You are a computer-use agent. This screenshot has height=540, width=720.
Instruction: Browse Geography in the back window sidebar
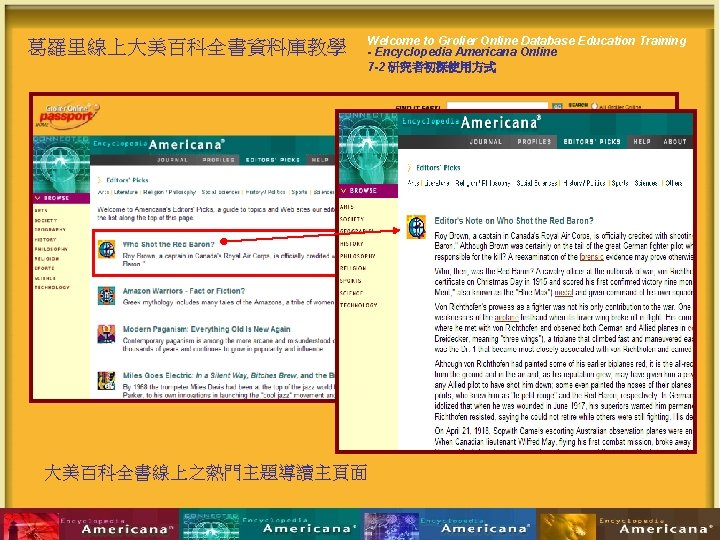50,230
